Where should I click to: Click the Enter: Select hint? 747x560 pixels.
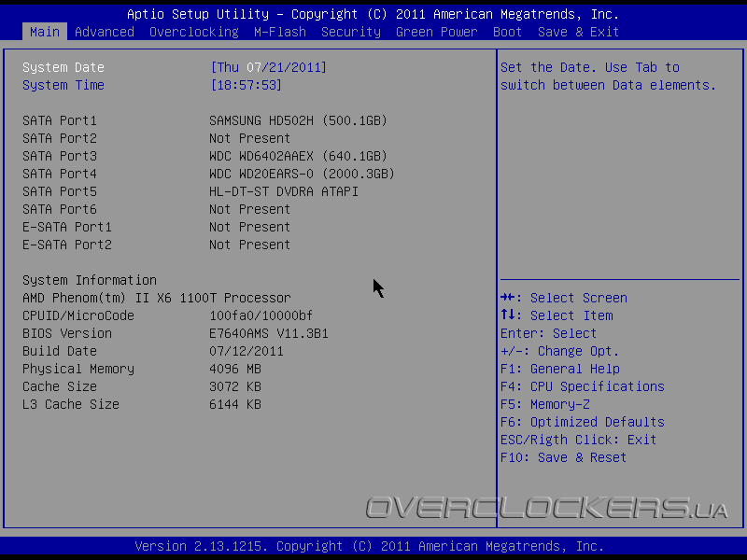tap(549, 333)
